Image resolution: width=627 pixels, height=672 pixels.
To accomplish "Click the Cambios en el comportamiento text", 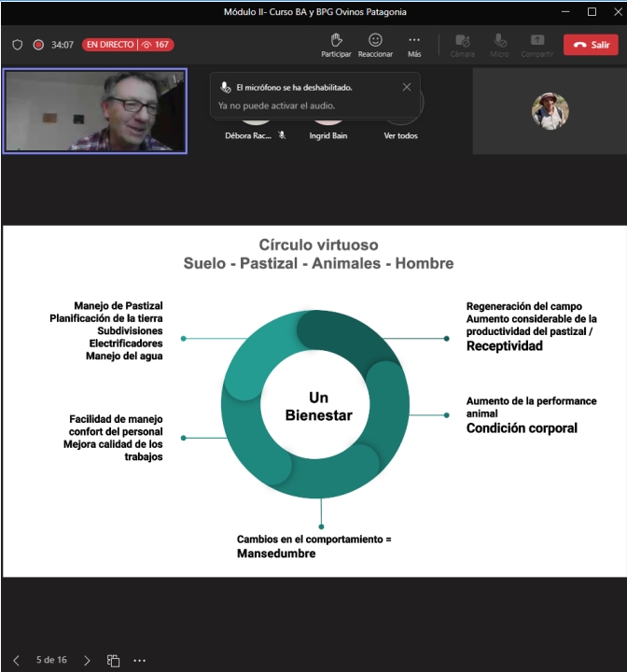I will click(314, 539).
